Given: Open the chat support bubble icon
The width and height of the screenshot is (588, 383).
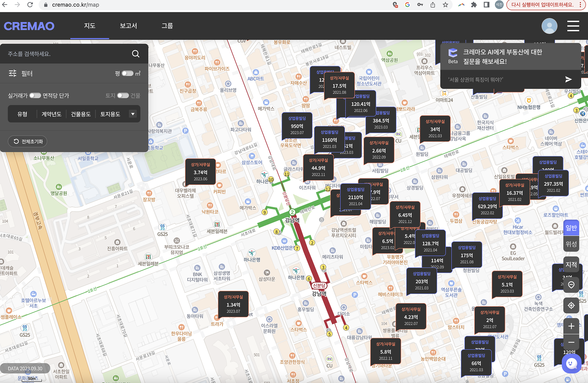Looking at the screenshot, I should click(571, 364).
